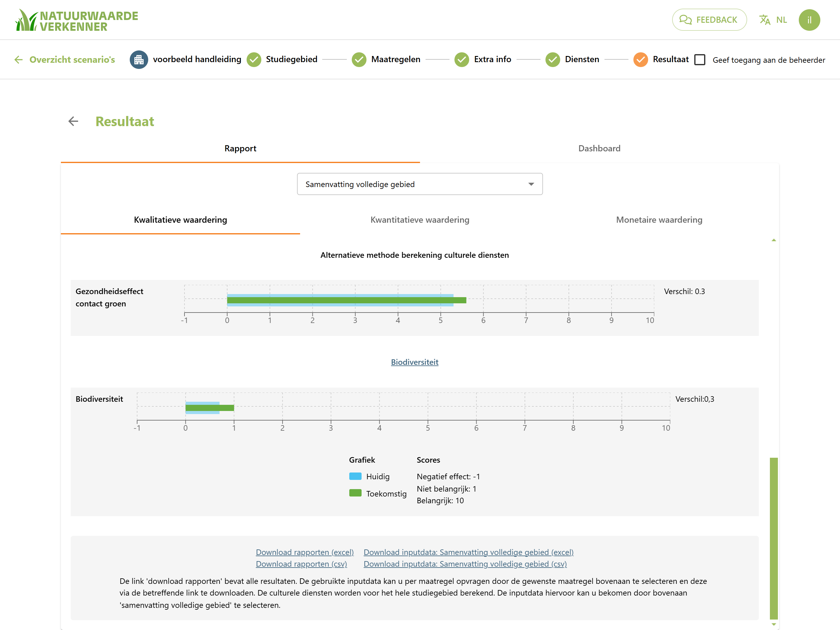
Task: Go to the Diensten step checkmark
Action: coord(553,60)
